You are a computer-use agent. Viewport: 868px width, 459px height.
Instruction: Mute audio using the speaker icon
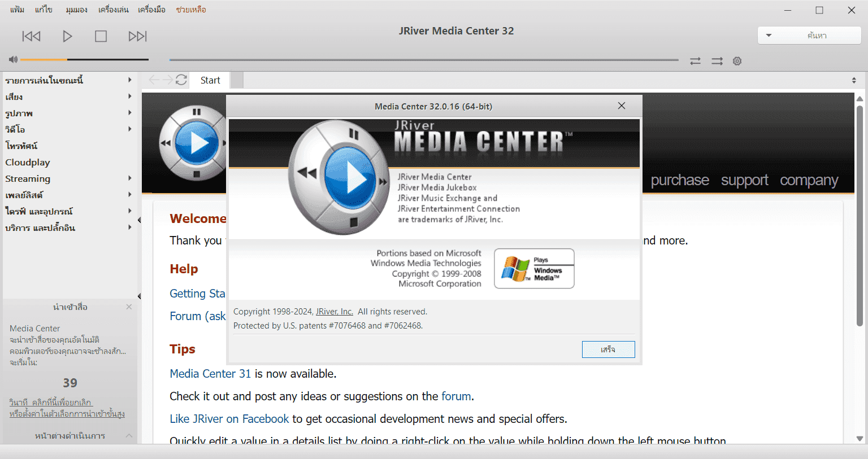click(13, 59)
